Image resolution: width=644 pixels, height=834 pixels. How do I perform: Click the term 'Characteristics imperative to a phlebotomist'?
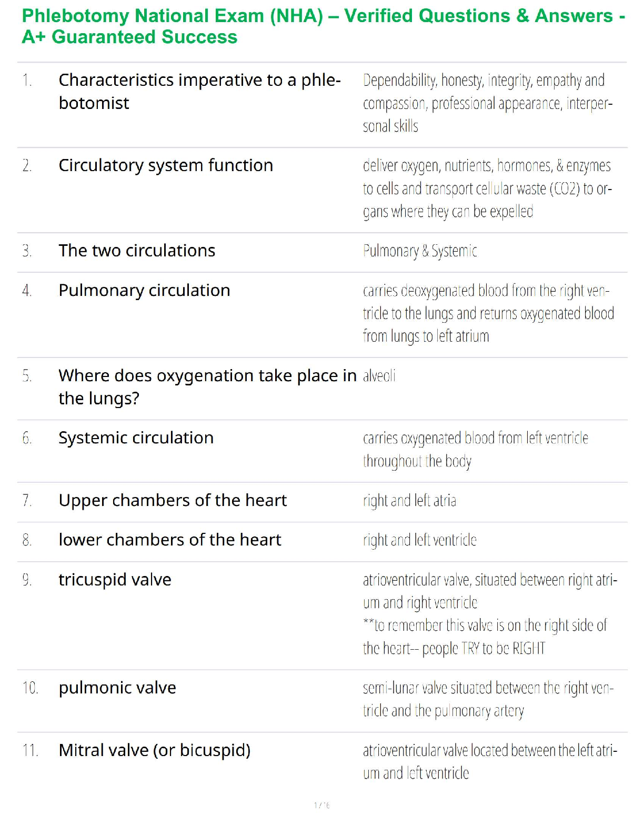(x=199, y=91)
